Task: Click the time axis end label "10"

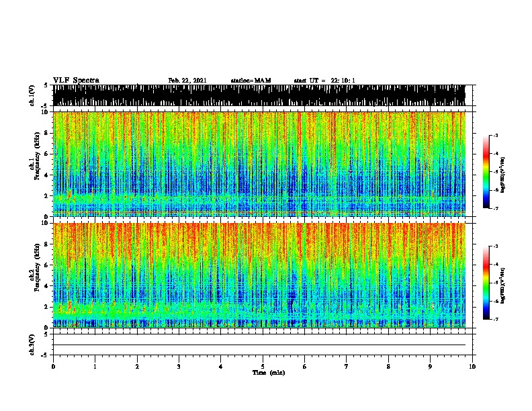Action: coord(472,367)
